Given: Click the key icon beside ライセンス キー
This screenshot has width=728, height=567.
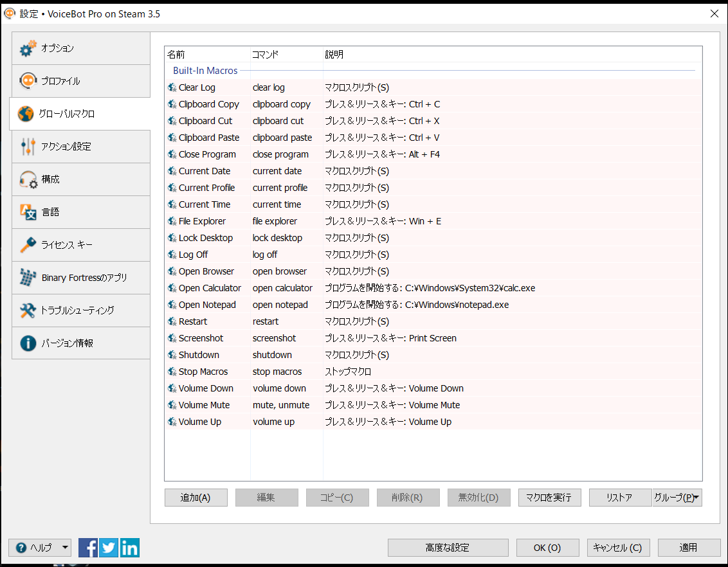Looking at the screenshot, I should (x=28, y=245).
